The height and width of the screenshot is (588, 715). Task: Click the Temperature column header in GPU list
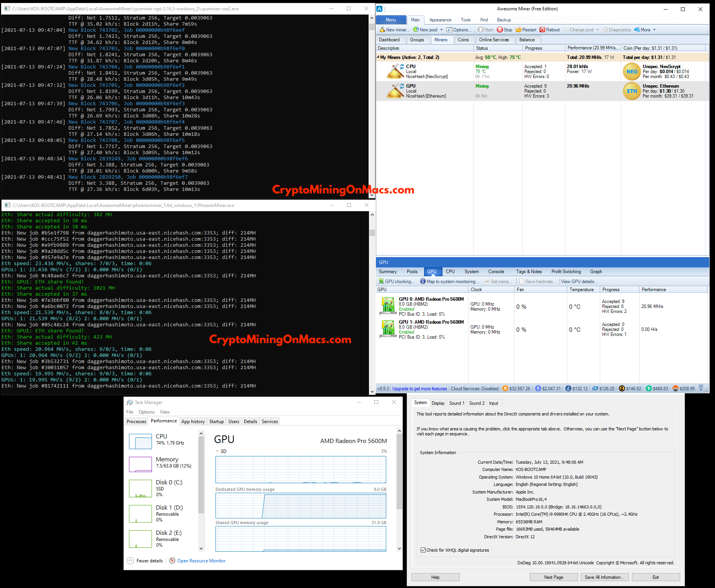click(x=583, y=290)
